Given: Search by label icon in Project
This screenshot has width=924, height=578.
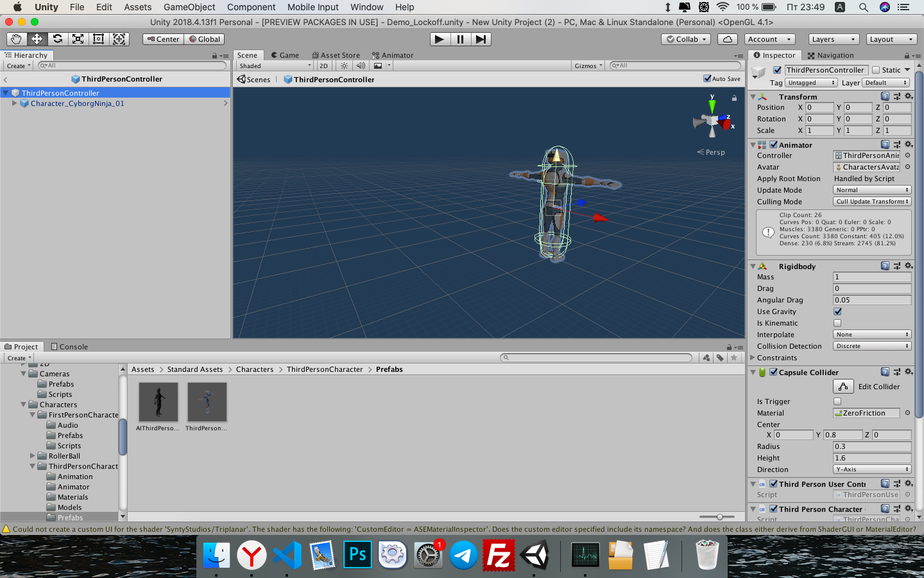Looking at the screenshot, I should [720, 358].
